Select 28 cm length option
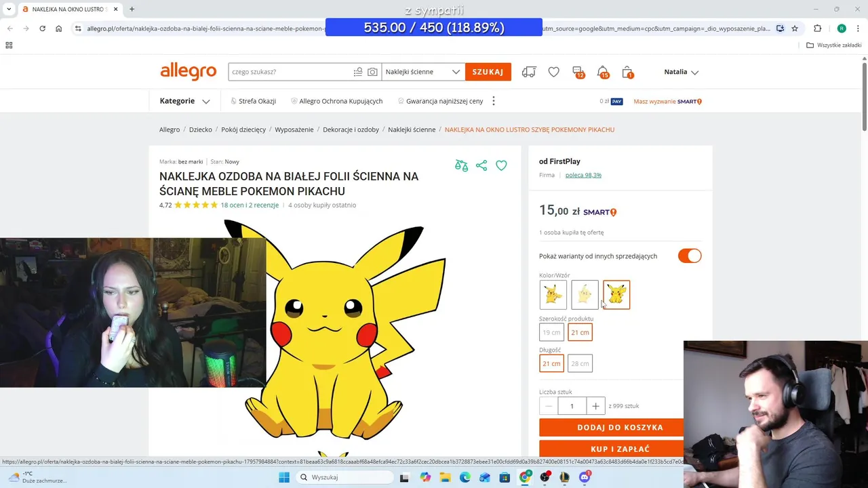This screenshot has height=488, width=868. 580,364
